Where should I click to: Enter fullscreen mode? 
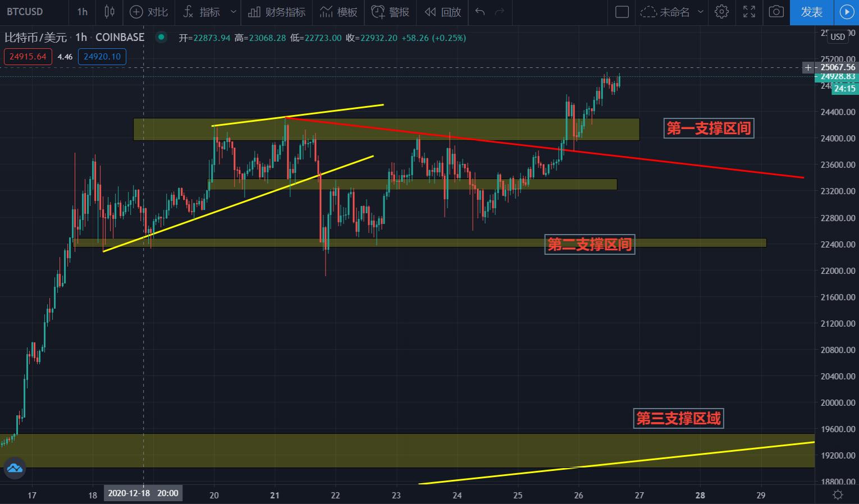click(x=749, y=12)
